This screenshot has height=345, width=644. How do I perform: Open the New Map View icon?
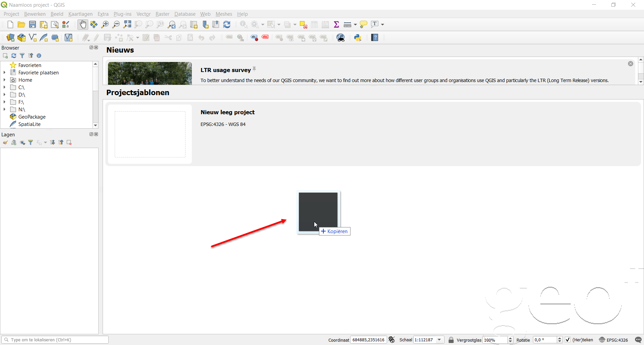[194, 24]
